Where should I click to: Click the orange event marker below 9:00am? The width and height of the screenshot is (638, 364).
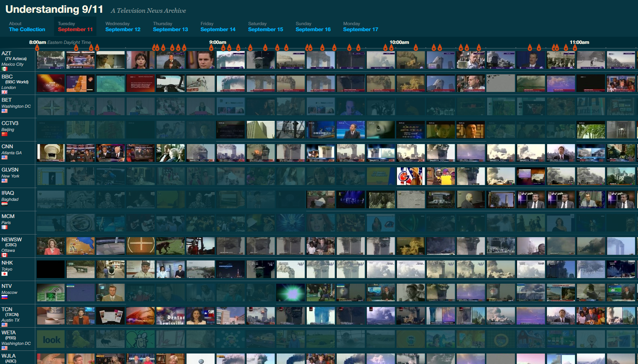coord(211,48)
